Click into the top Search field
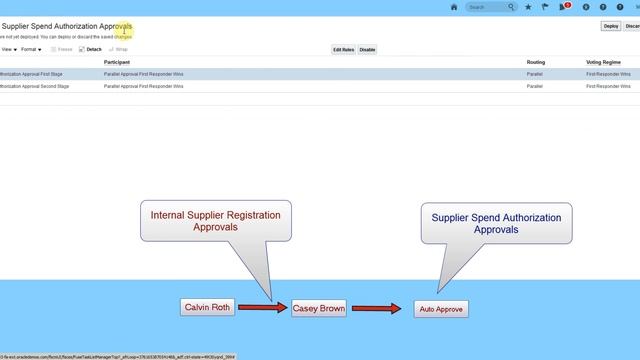The height and width of the screenshot is (360, 640). click(x=487, y=7)
